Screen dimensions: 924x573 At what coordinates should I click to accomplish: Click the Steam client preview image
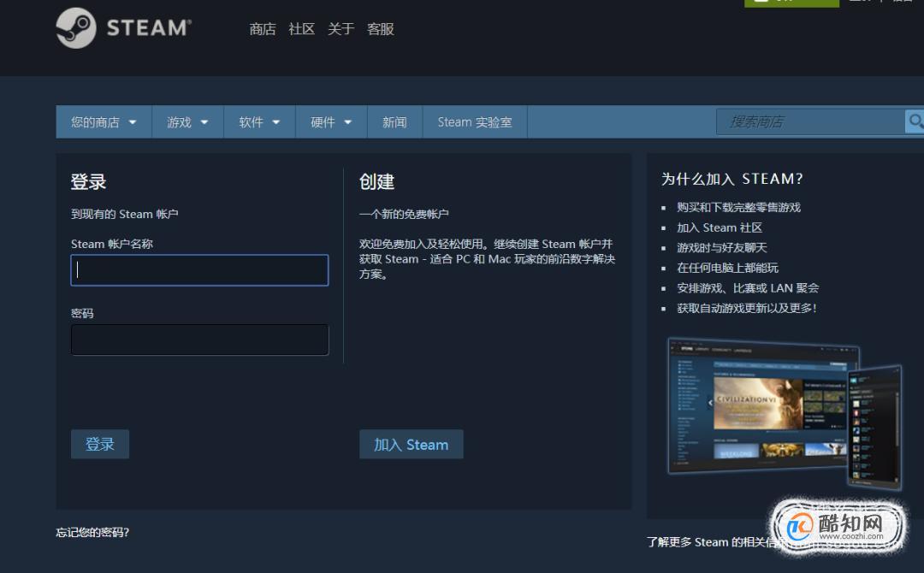pyautogui.click(x=785, y=413)
